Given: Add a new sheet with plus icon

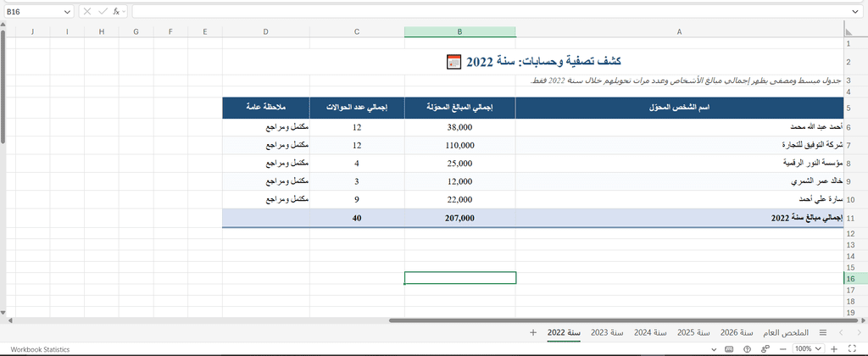Looking at the screenshot, I should click(x=533, y=332).
